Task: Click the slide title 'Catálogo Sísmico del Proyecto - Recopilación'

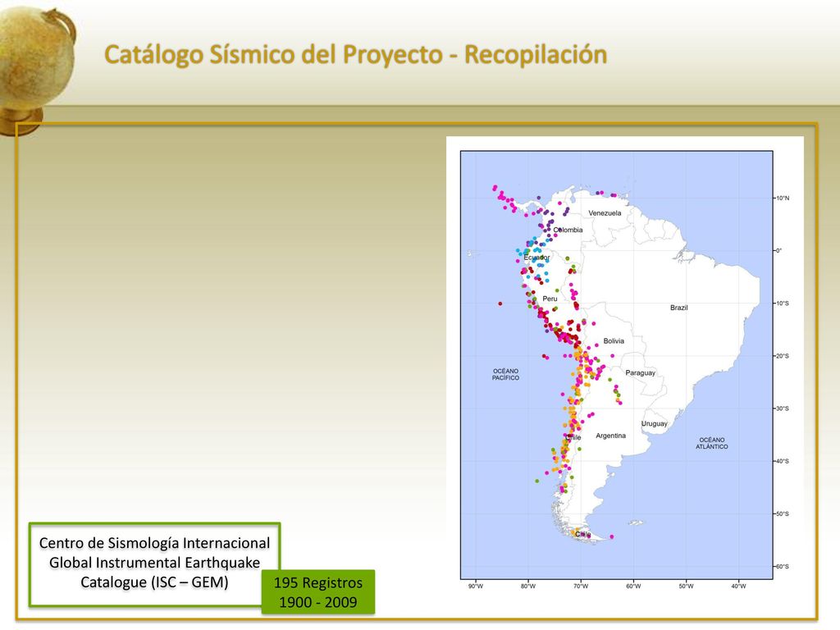Action: pyautogui.click(x=356, y=55)
